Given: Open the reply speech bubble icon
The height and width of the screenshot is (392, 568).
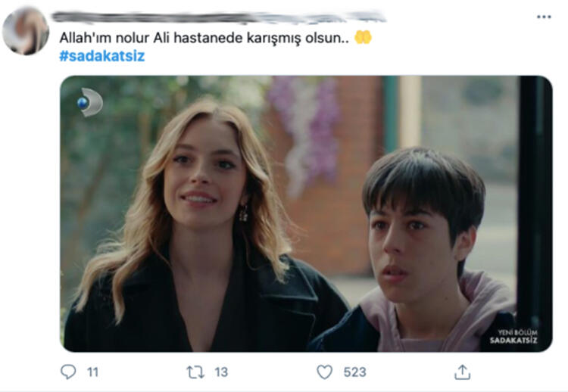Looking at the screenshot, I should coord(68,372).
